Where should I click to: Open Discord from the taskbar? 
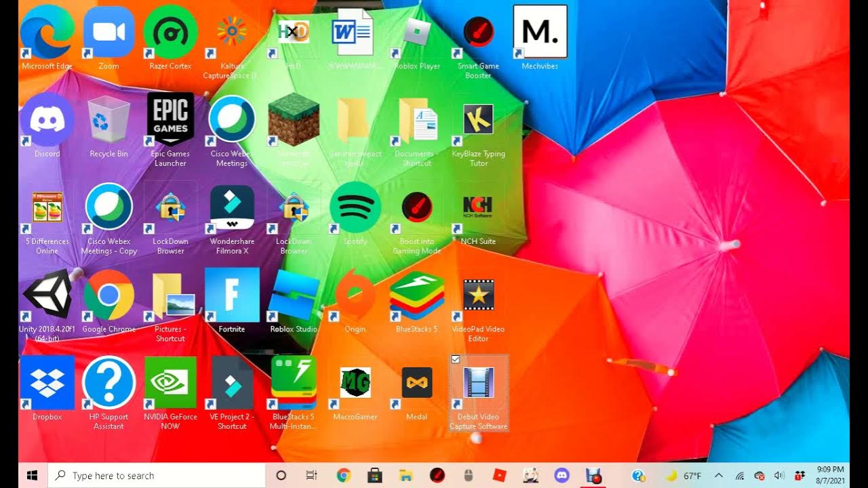point(561,475)
